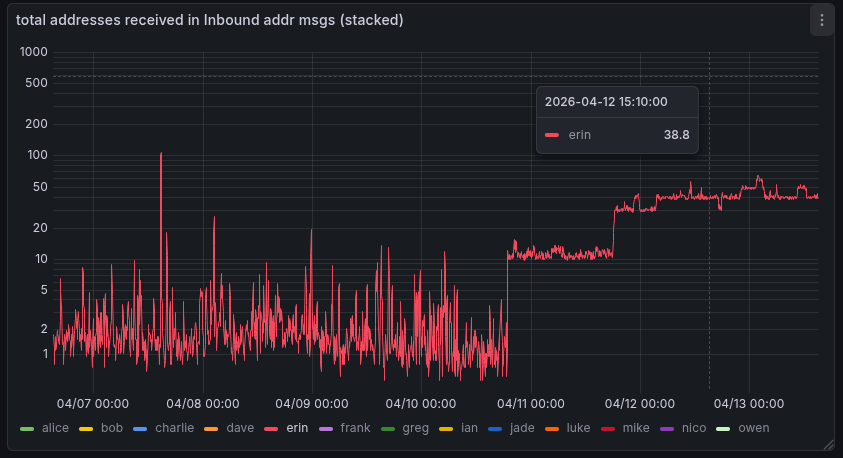This screenshot has height=458, width=843.
Task: Toggle jade series visibility
Action: 522,428
